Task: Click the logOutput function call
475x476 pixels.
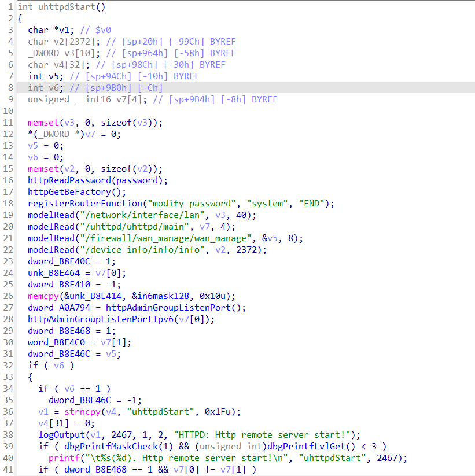Action: [62, 435]
